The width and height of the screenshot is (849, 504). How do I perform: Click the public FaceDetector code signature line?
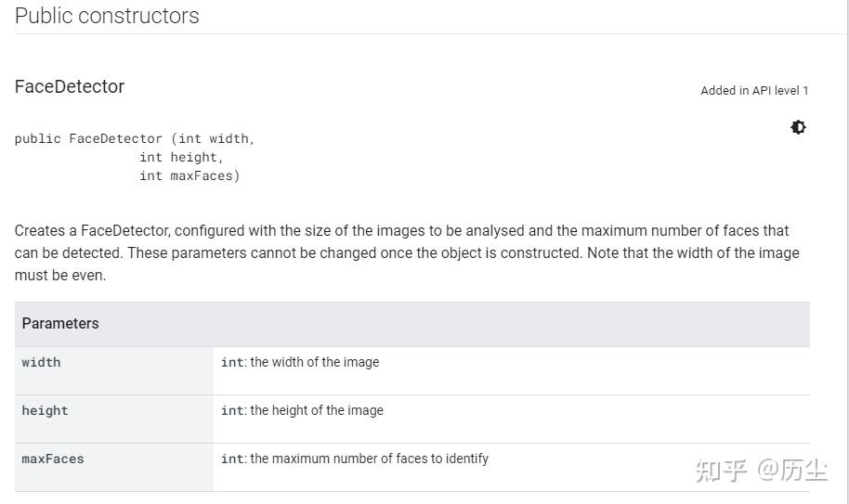click(x=135, y=138)
